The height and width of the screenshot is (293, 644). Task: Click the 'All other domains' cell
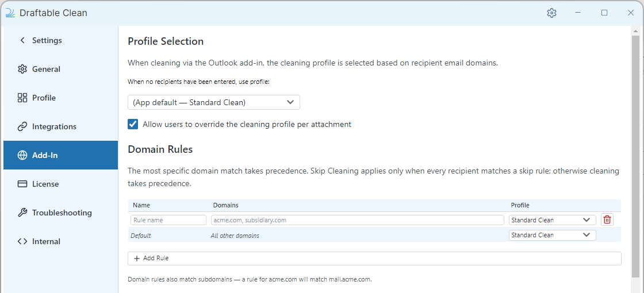236,236
